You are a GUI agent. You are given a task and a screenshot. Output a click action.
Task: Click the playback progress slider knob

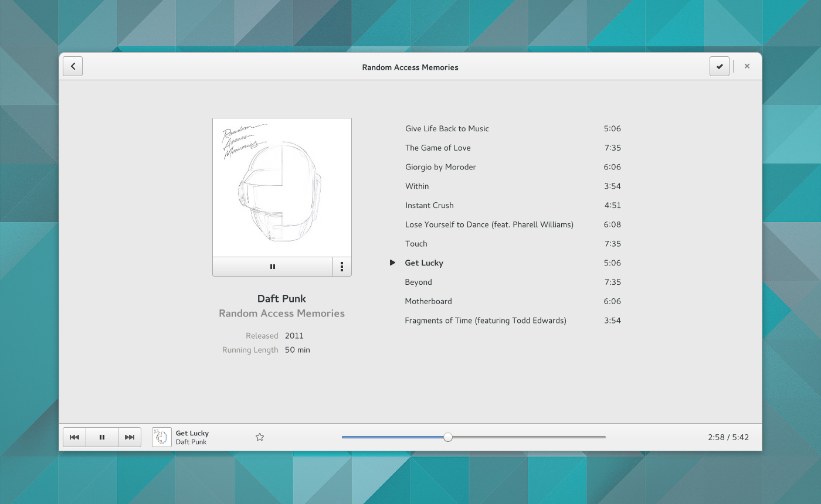pos(448,437)
